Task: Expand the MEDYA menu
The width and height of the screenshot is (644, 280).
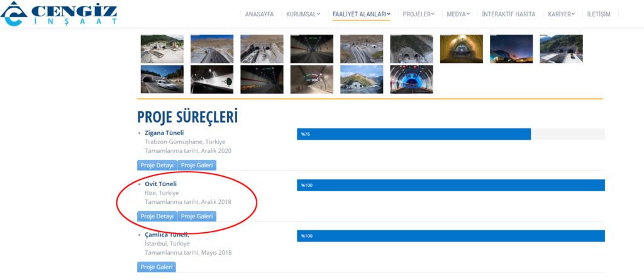Action: coord(458,14)
